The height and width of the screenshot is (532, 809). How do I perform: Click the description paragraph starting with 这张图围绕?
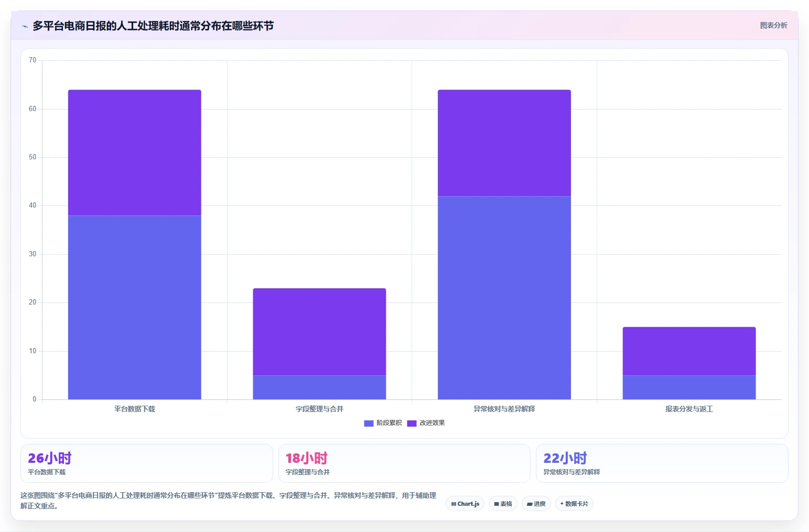pos(229,501)
